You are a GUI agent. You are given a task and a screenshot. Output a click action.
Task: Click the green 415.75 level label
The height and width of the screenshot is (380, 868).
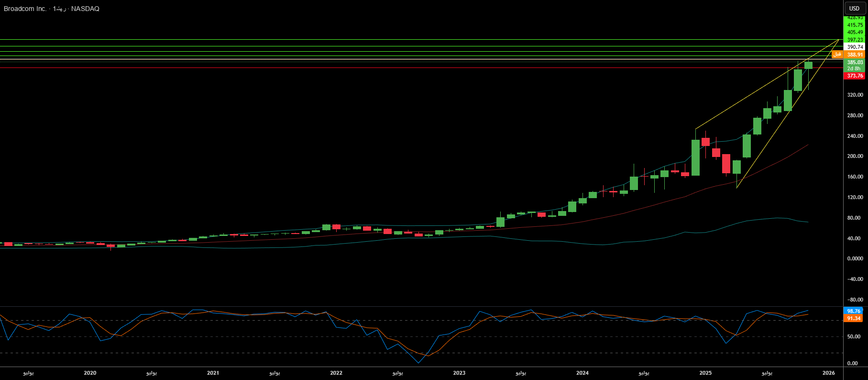(x=855, y=25)
